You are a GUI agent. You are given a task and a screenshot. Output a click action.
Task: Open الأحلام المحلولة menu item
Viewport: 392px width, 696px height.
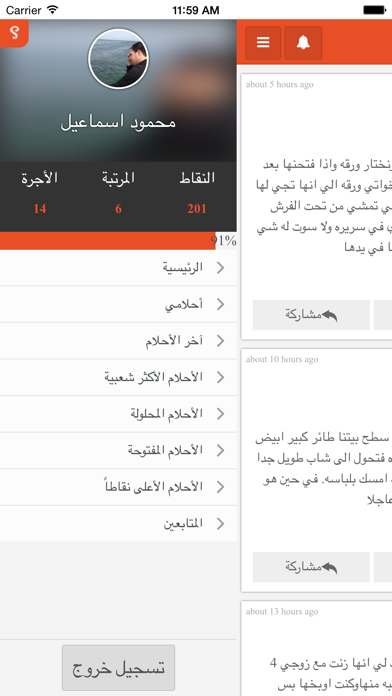(118, 414)
